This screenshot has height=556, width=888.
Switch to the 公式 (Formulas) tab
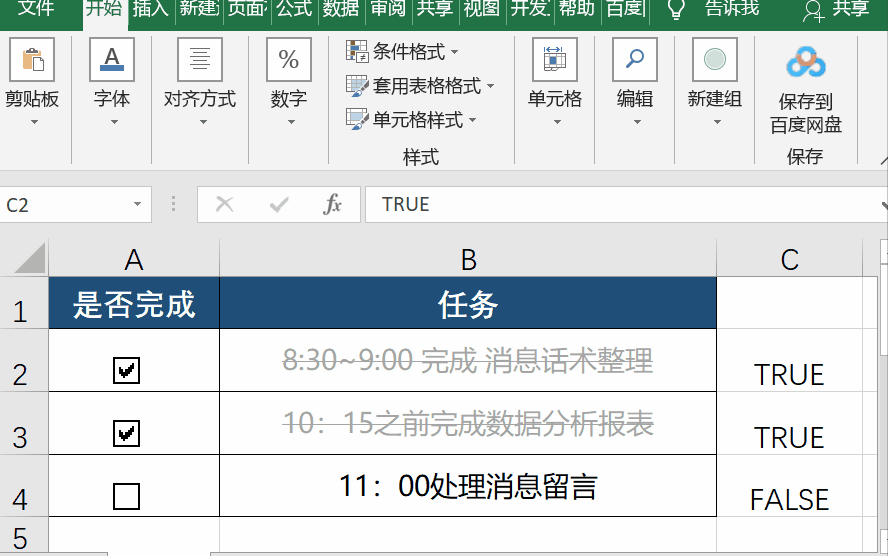294,8
